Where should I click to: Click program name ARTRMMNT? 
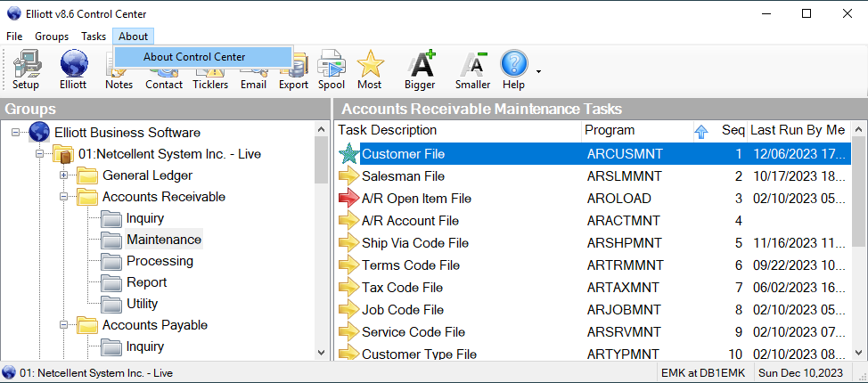(x=625, y=265)
